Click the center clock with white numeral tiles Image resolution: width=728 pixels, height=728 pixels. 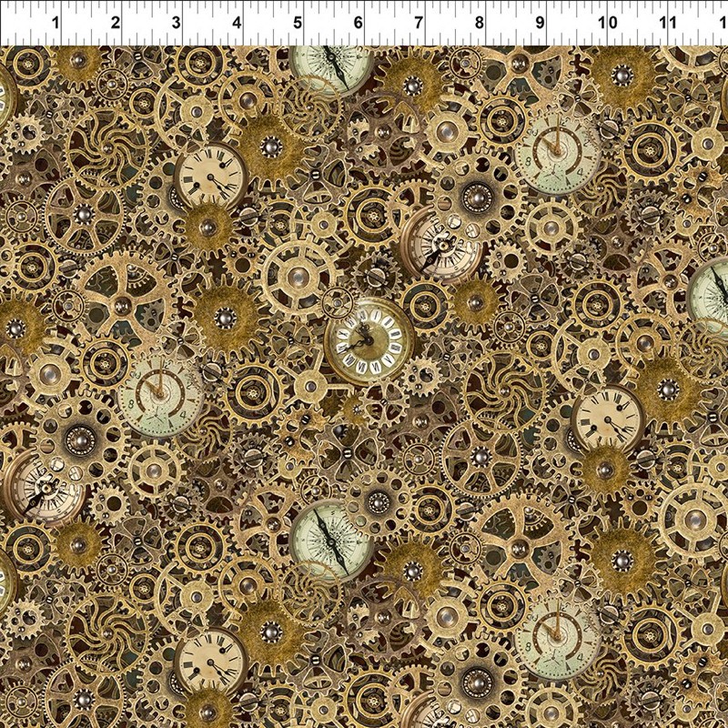(369, 340)
